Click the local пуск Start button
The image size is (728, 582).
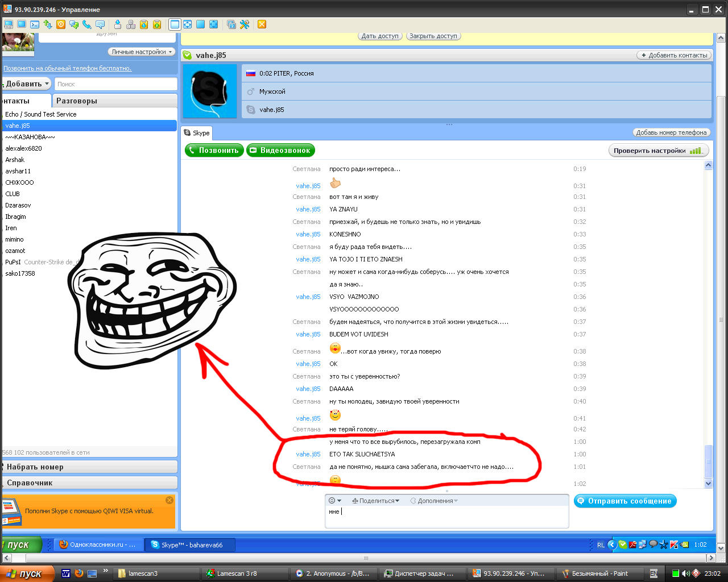click(x=27, y=573)
